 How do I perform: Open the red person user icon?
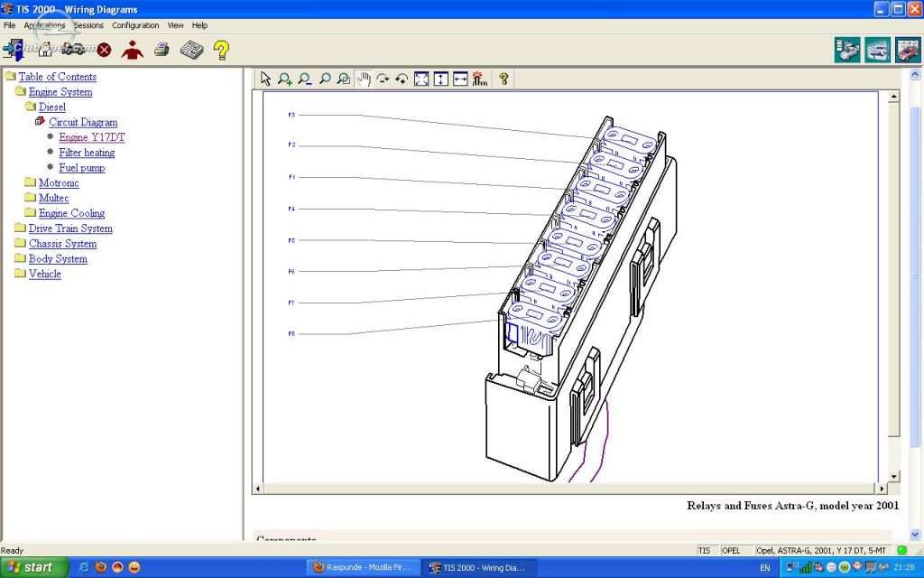(132, 51)
